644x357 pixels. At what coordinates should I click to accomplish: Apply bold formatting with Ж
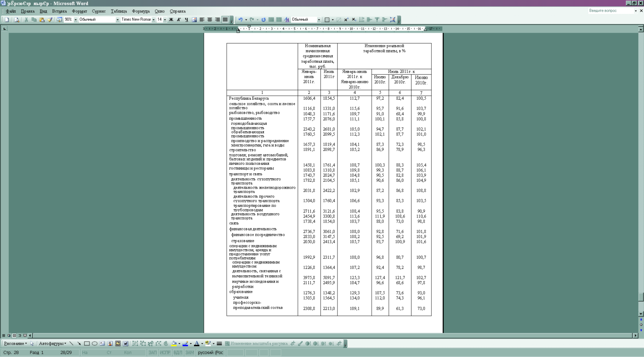click(171, 20)
